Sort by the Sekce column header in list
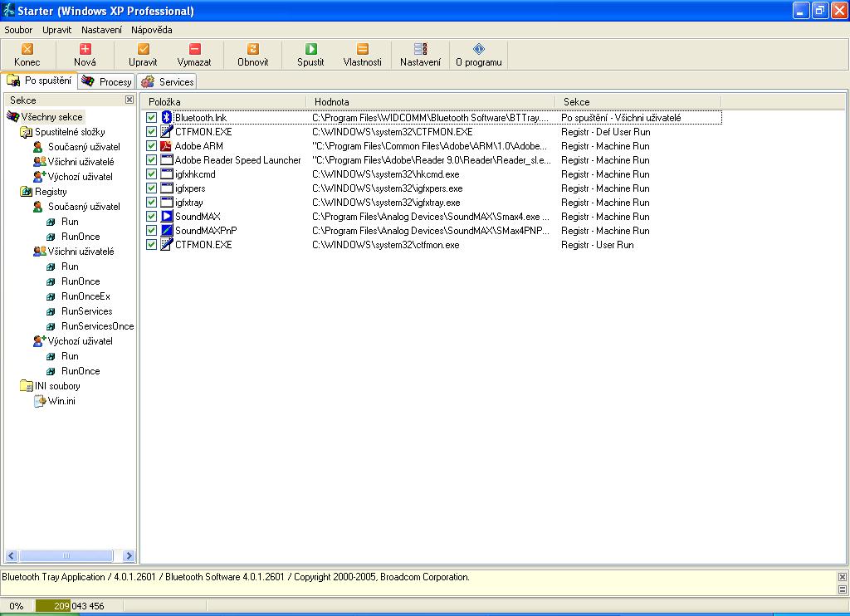Screen dimensions: 850x616 pos(638,101)
